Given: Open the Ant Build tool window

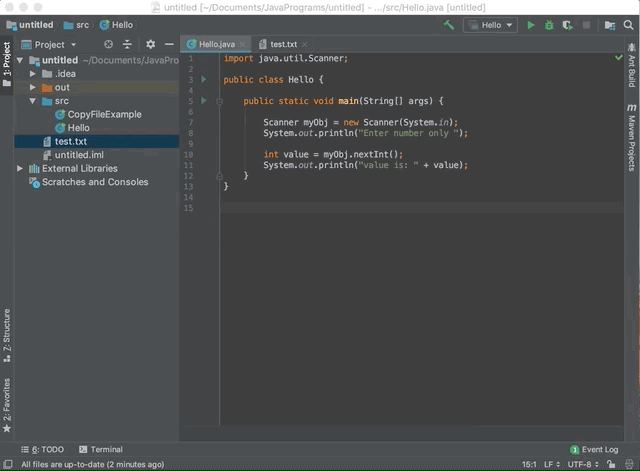Looking at the screenshot, I should (631, 65).
